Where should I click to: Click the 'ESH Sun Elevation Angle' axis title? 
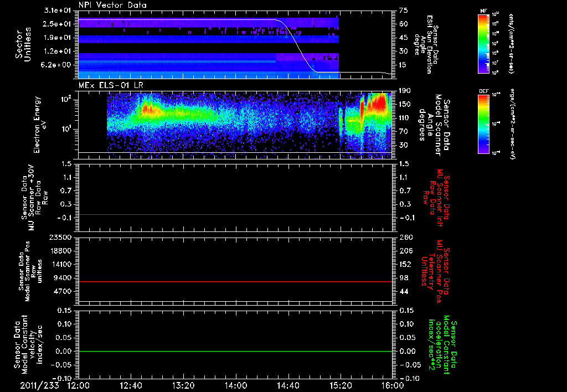coord(426,44)
